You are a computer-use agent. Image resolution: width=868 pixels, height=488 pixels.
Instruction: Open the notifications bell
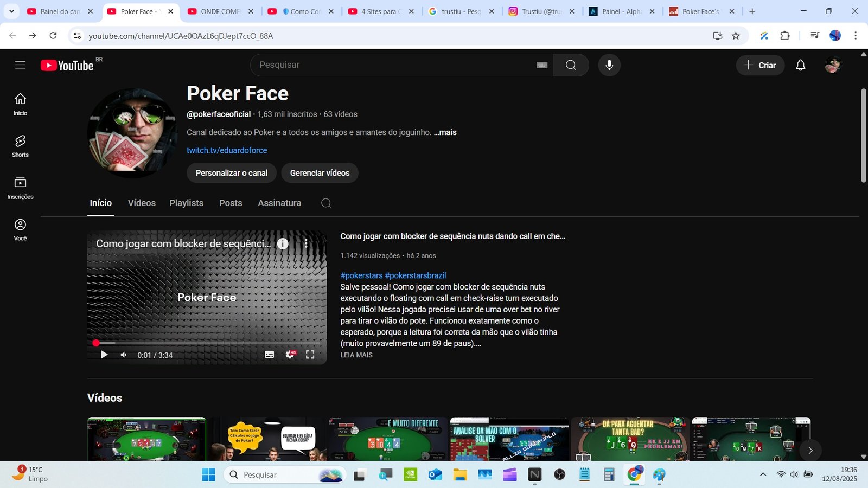click(x=800, y=65)
